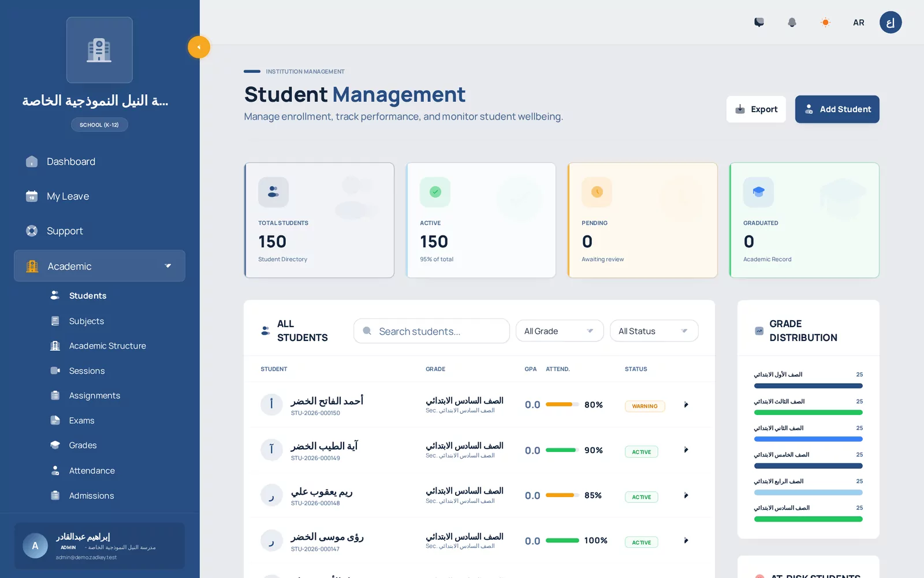The width and height of the screenshot is (924, 578).
Task: Click the SCHOOL (K-12) badge
Action: pos(99,125)
